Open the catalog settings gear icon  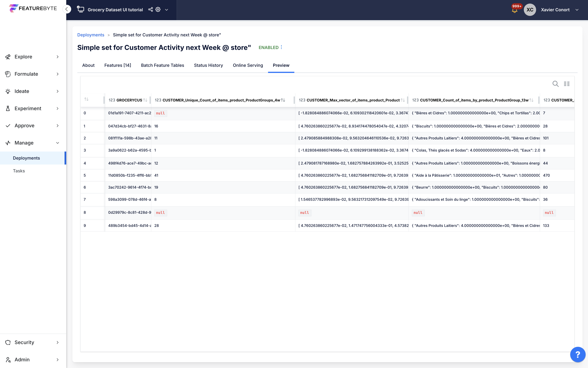tap(158, 10)
